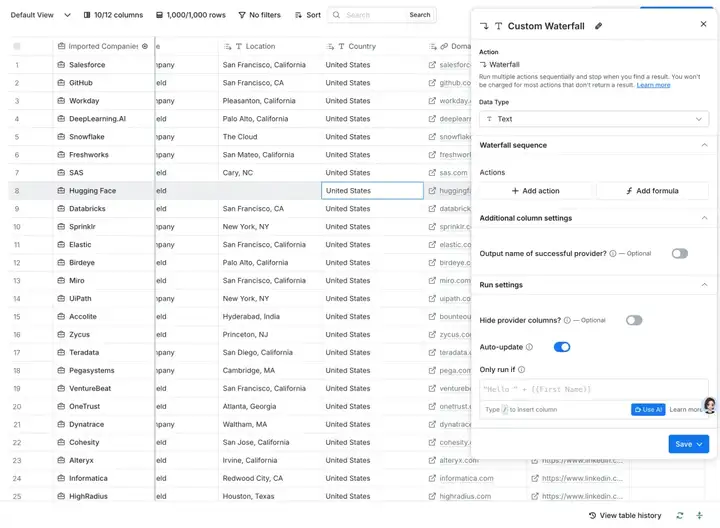
Task: Click the Databricks company icon
Action: (x=61, y=208)
